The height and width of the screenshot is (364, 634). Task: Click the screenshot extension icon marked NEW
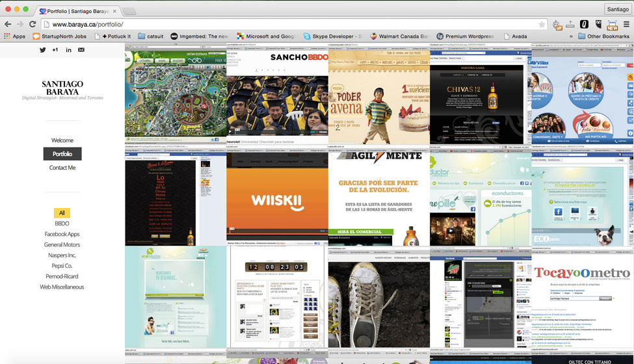point(612,25)
